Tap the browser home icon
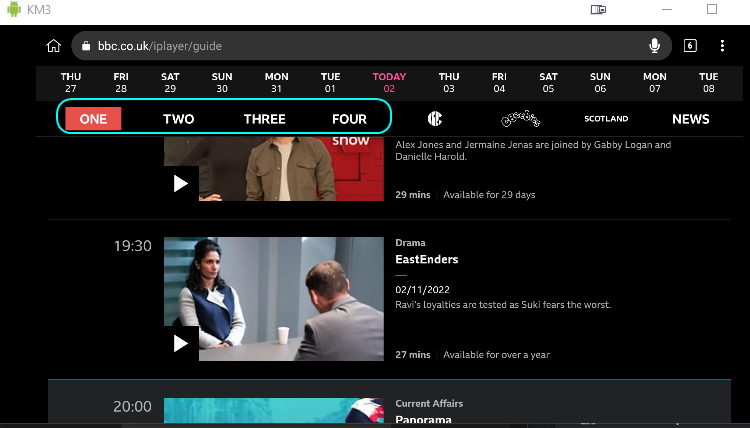Viewport: 750px width, 428px height. click(x=54, y=46)
